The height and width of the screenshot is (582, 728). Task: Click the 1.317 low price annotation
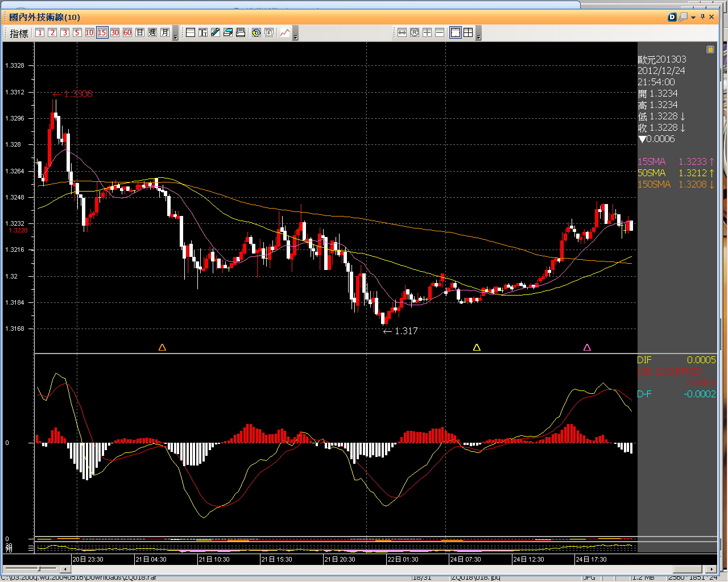pos(401,331)
